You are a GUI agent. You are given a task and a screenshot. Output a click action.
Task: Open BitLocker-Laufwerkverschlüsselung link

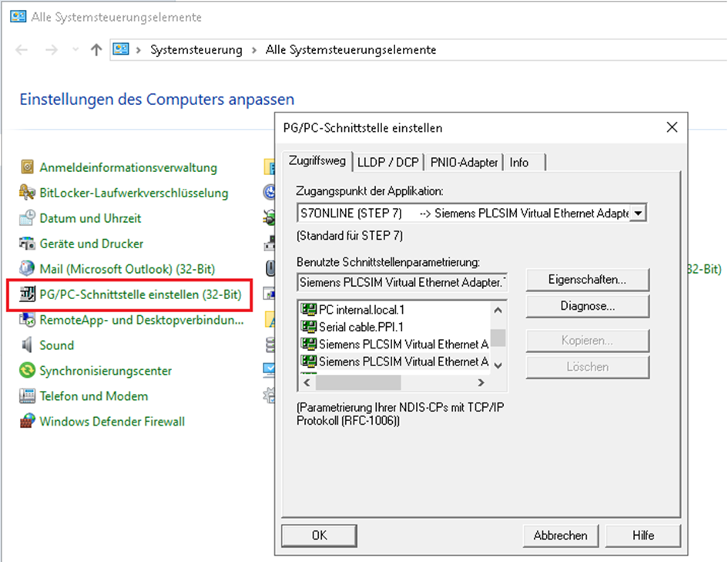(x=134, y=193)
